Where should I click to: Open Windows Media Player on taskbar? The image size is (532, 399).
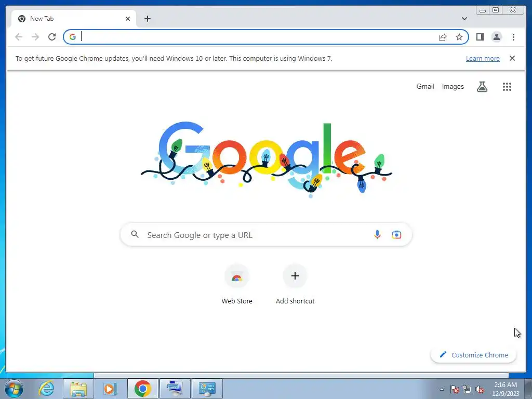[110, 389]
